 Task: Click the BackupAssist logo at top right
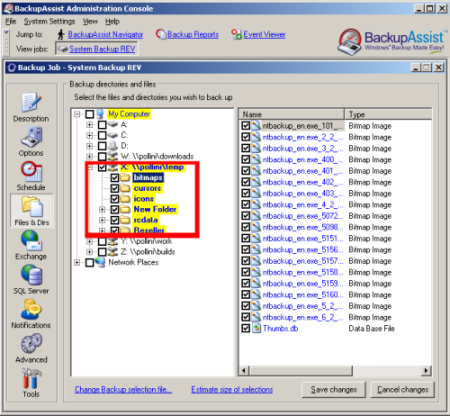(393, 41)
